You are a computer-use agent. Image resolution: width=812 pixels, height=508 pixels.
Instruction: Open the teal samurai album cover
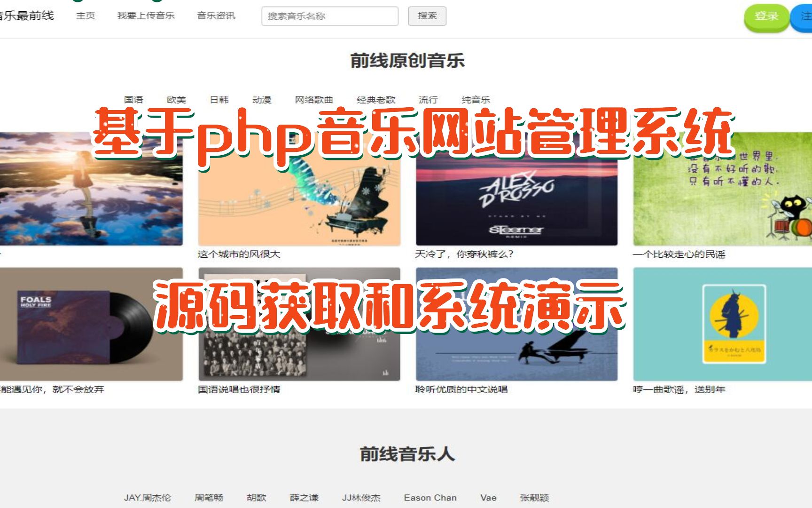723,324
